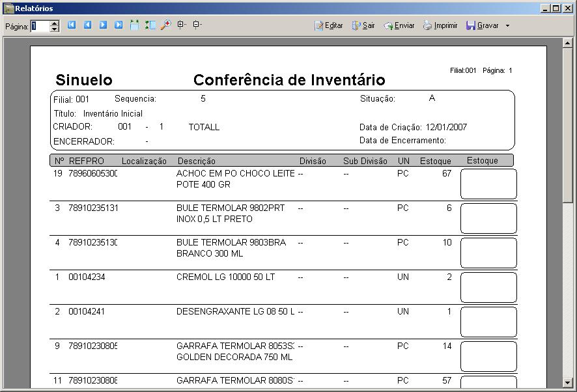
Task: Click the fit whole page icon
Action: coord(150,25)
